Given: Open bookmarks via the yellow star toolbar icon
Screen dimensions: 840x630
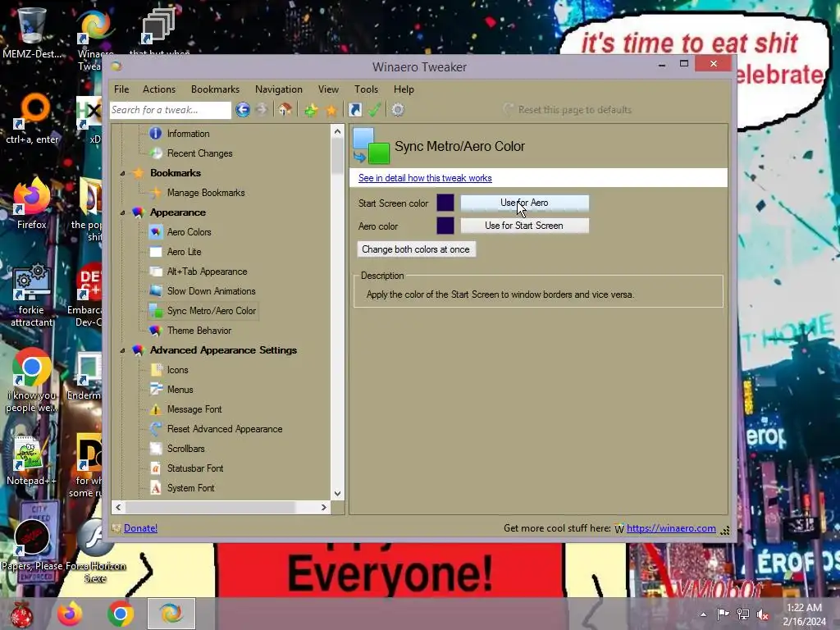Looking at the screenshot, I should [x=331, y=110].
